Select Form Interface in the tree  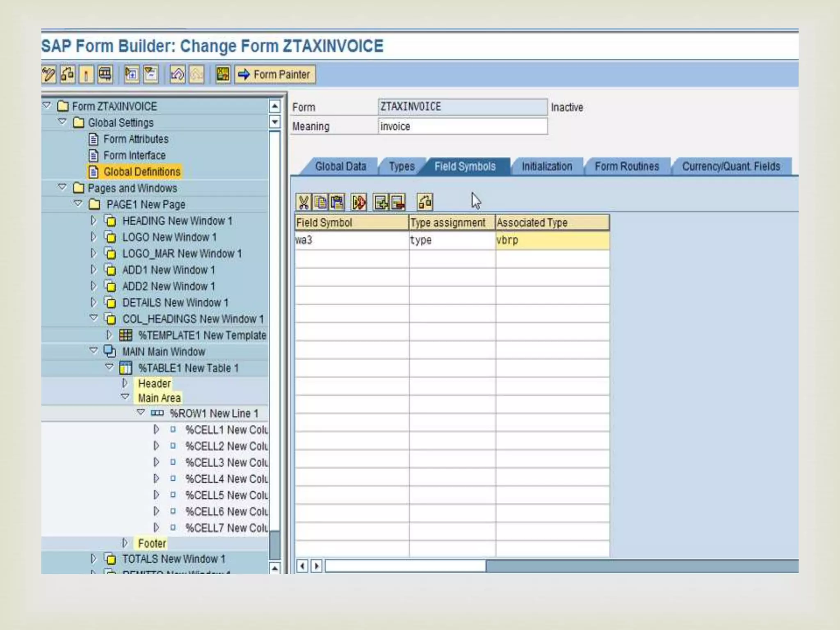point(134,155)
